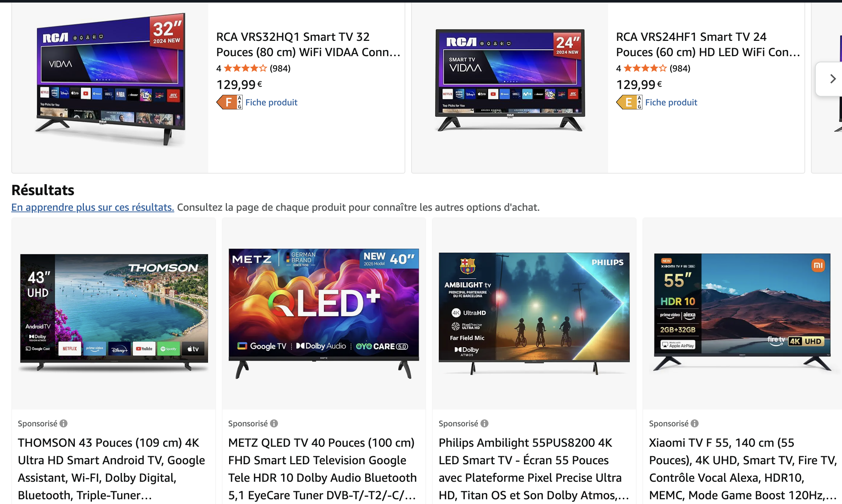The width and height of the screenshot is (842, 504).
Task: Select the Sponsorisé label above THOMSON title
Action: coord(38,423)
